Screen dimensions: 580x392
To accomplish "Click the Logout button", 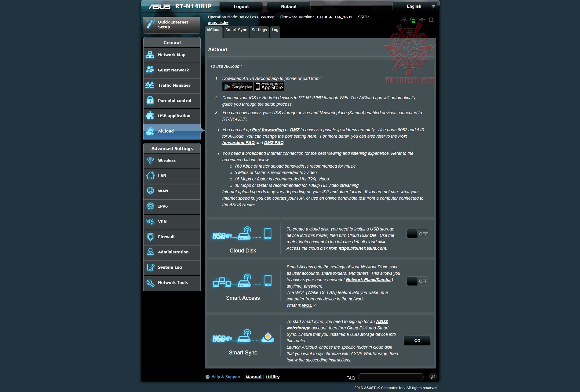I will (241, 6).
